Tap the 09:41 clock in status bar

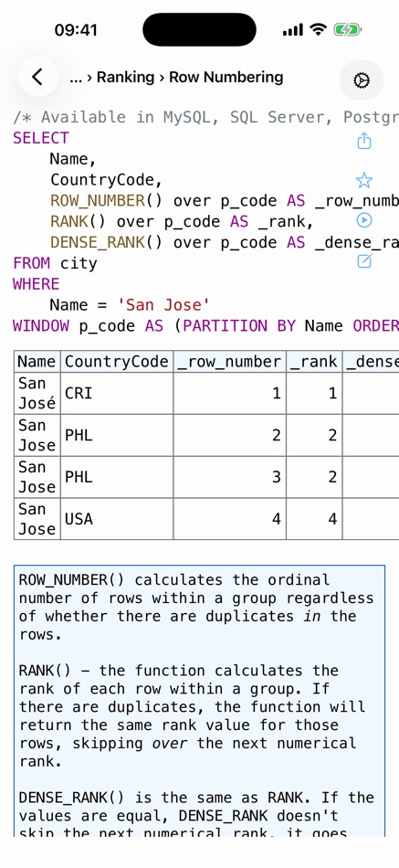coord(76,30)
